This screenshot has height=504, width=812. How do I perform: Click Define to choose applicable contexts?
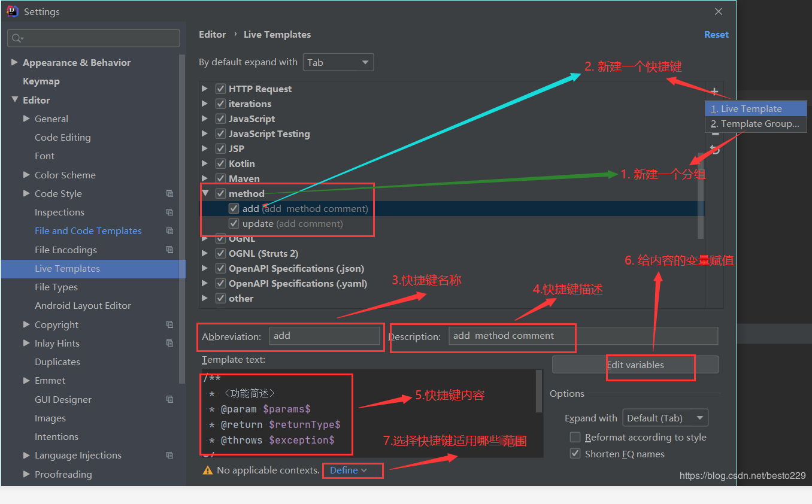point(348,470)
